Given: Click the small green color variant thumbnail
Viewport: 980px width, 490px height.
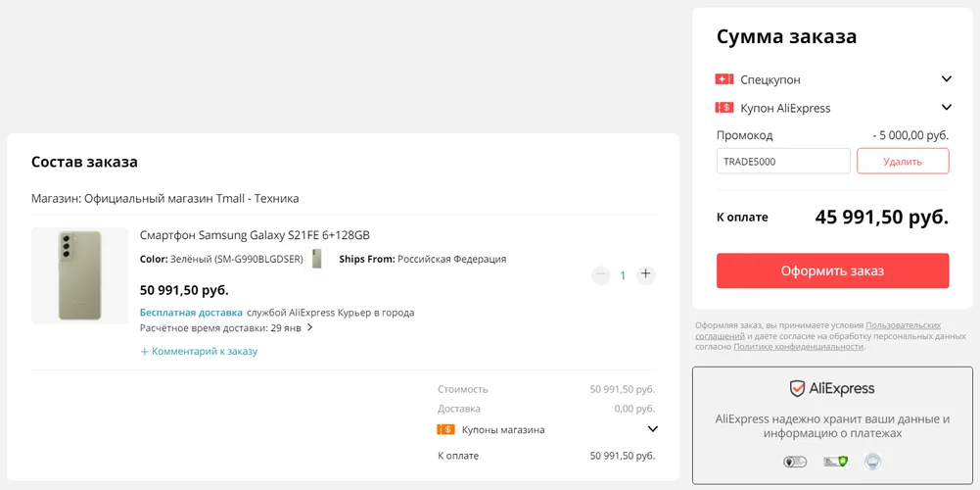Looking at the screenshot, I should (317, 259).
